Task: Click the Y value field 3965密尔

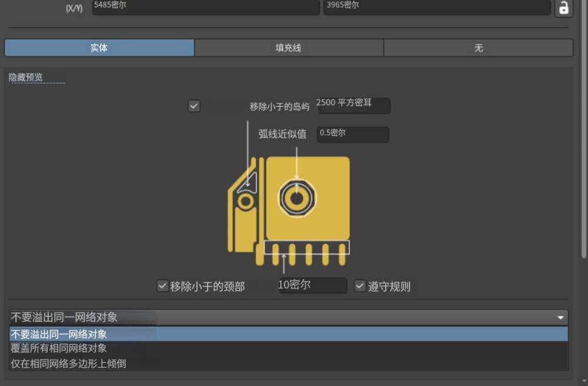Action: click(437, 6)
